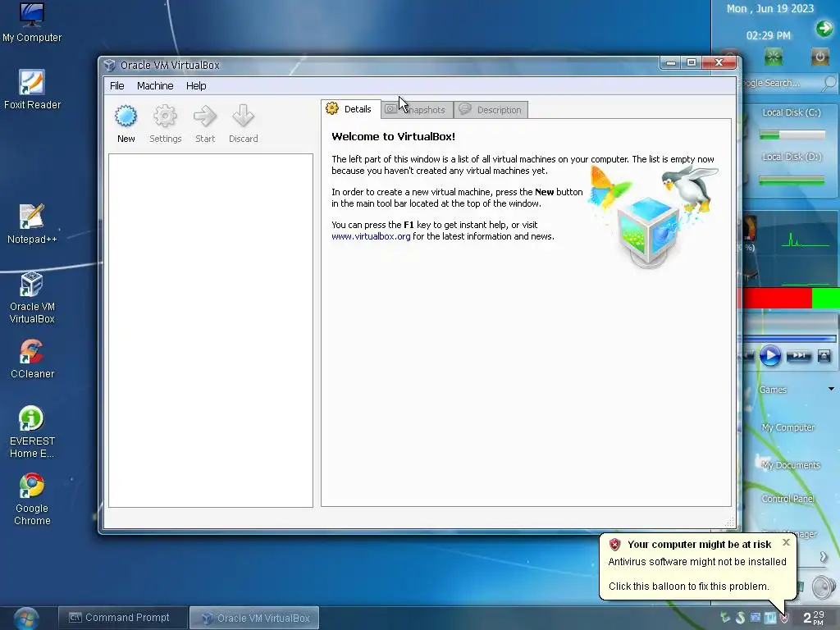The width and height of the screenshot is (840, 630).
Task: Click the magnifier search icon in the sidebar
Action: point(829,83)
